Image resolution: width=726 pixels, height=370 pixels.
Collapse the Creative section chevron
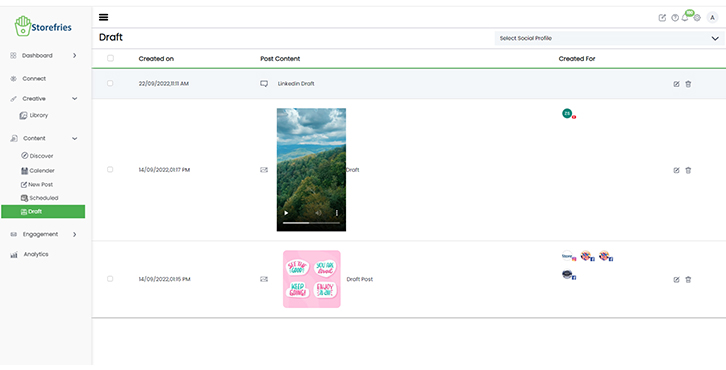(x=75, y=99)
